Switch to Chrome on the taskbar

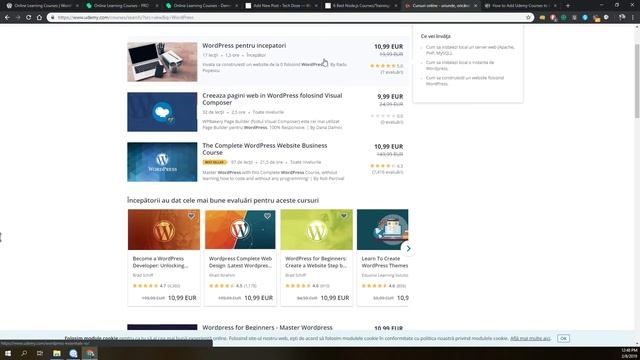pyautogui.click(x=90, y=353)
